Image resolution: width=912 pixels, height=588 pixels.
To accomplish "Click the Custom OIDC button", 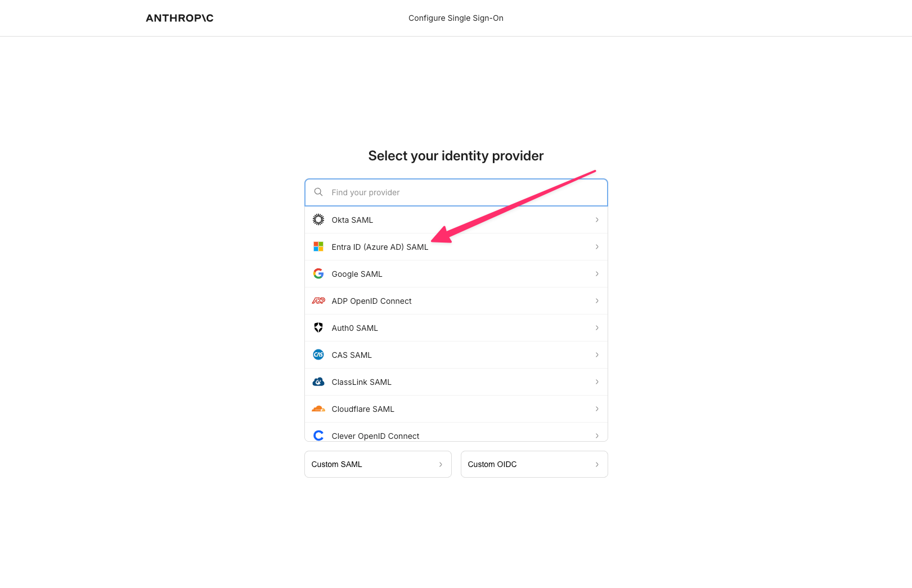I will pyautogui.click(x=533, y=464).
